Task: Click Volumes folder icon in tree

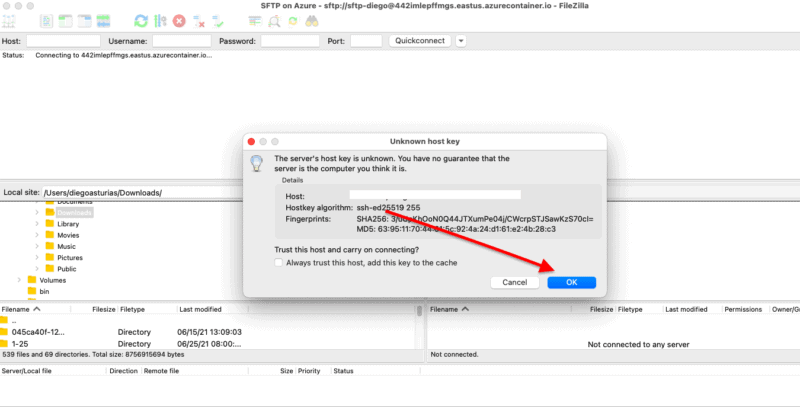Action: (x=32, y=279)
